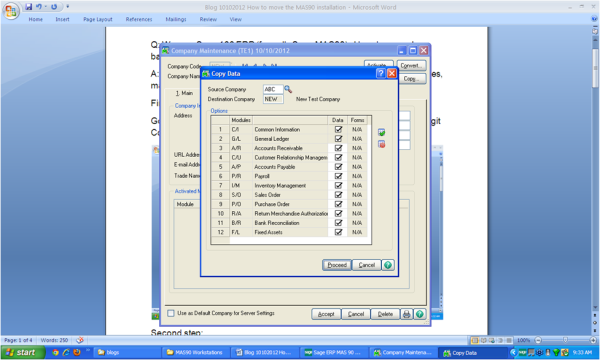
Task: Open the Insert ribbon tab
Action: tap(62, 19)
